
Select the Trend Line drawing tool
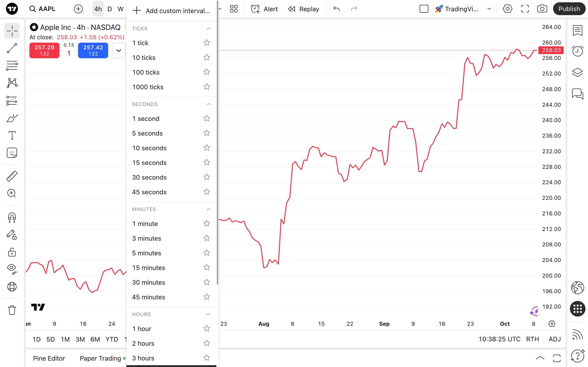(12, 48)
